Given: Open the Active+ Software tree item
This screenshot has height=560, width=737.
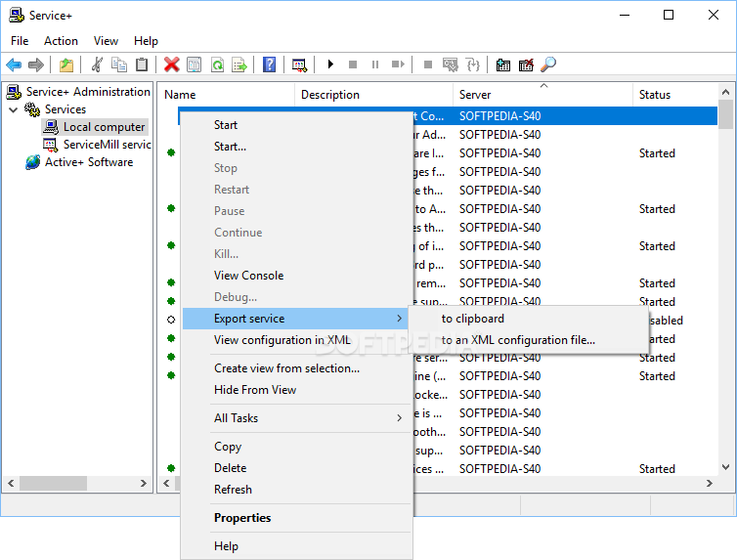Looking at the screenshot, I should point(89,162).
